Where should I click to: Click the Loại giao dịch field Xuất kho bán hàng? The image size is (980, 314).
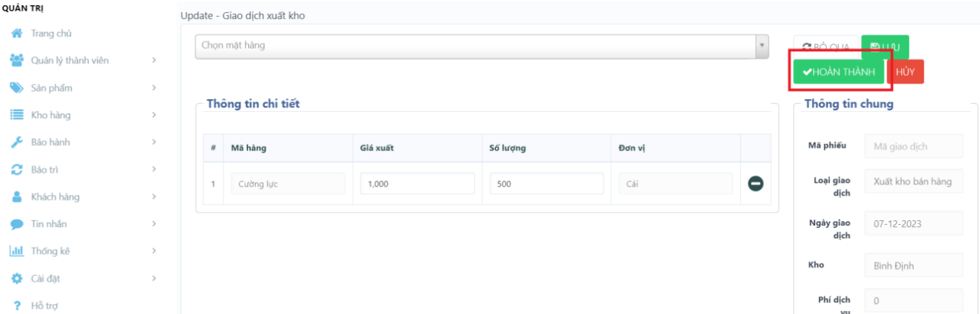(914, 181)
